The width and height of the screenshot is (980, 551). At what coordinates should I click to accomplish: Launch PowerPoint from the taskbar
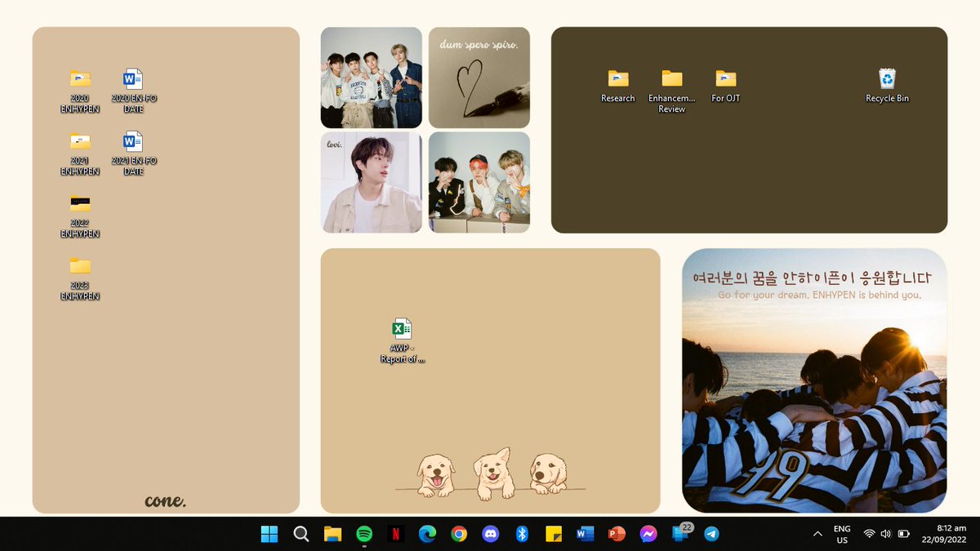tap(617, 534)
